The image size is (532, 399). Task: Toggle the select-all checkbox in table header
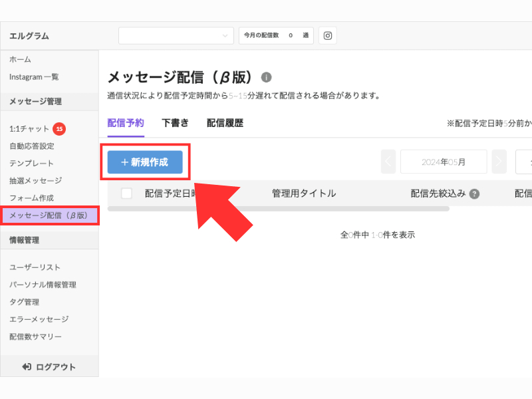pos(126,194)
